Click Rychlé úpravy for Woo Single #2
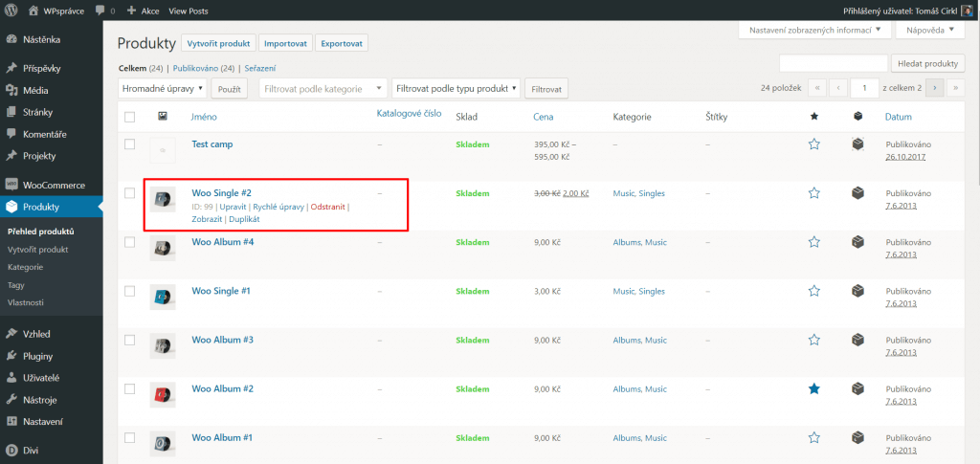This screenshot has height=464, width=980. click(x=278, y=206)
